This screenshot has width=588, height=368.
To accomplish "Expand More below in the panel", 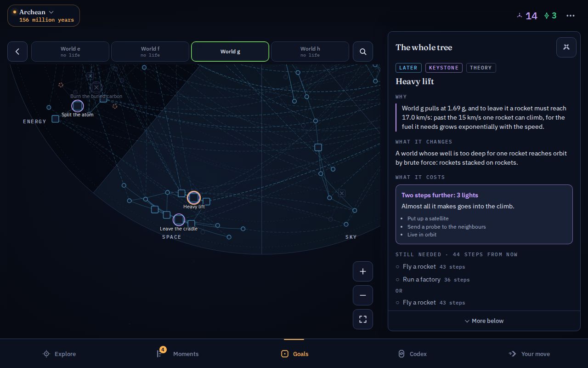I will tap(484, 321).
